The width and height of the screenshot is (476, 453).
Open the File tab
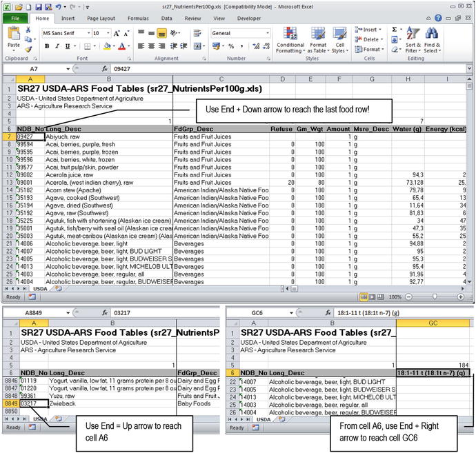(x=15, y=18)
